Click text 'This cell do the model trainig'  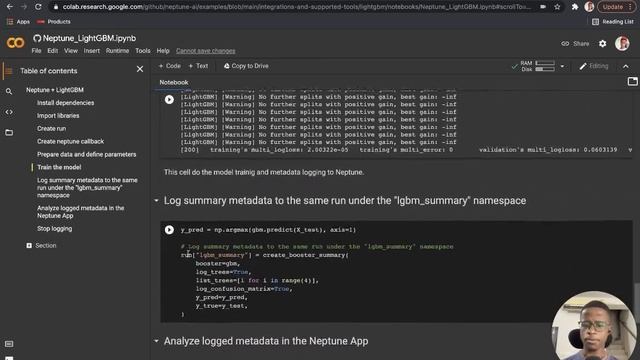click(x=210, y=172)
